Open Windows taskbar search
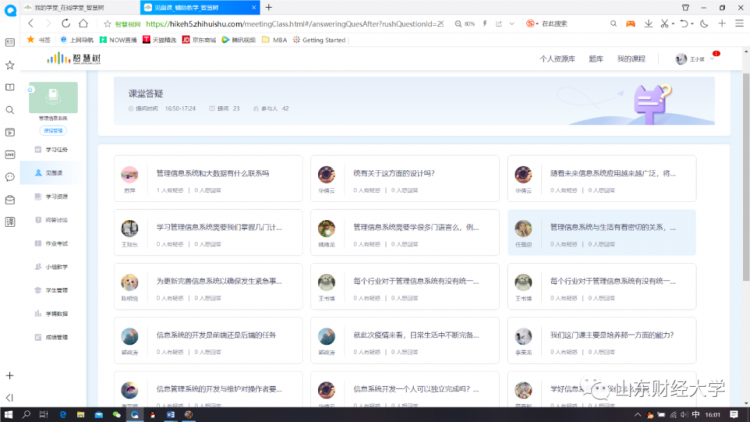 point(26,414)
